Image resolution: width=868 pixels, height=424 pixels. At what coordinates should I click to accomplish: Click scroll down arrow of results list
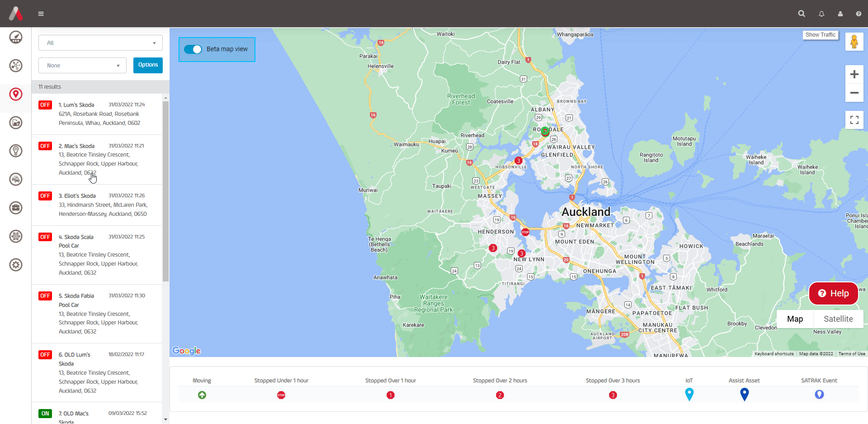pyautogui.click(x=165, y=419)
